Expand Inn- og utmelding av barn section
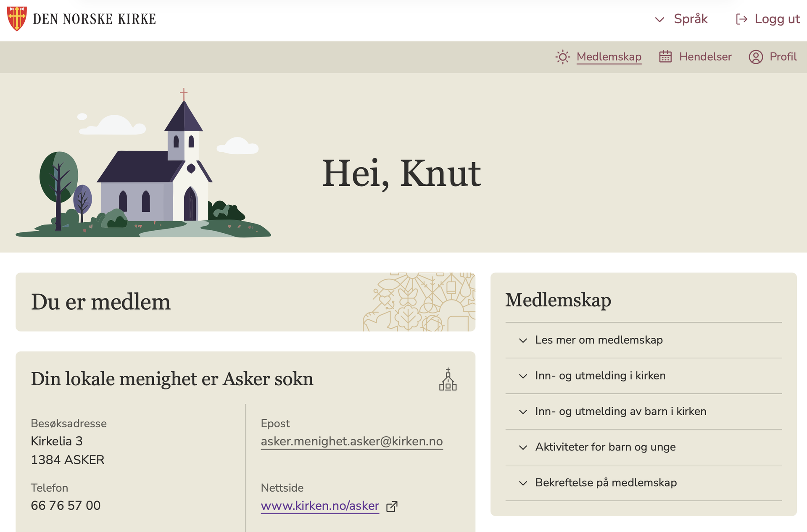This screenshot has height=532, width=807. coord(620,411)
